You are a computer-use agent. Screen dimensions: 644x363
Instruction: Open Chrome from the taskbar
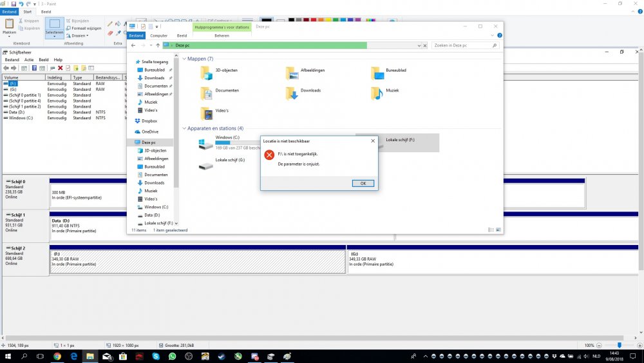(x=57, y=356)
